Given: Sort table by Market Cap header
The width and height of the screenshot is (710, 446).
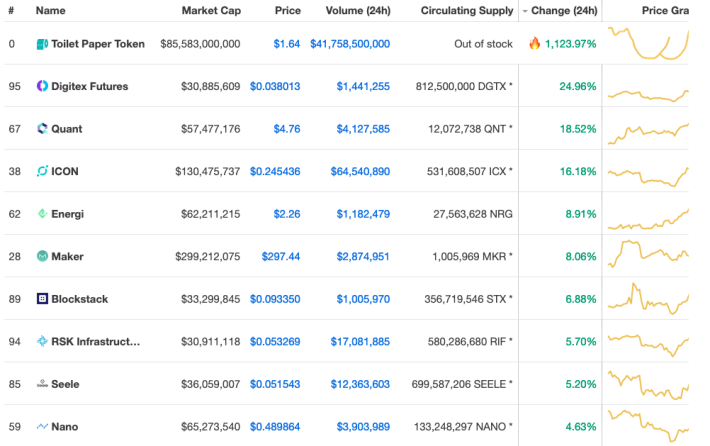Looking at the screenshot, I should tap(211, 10).
